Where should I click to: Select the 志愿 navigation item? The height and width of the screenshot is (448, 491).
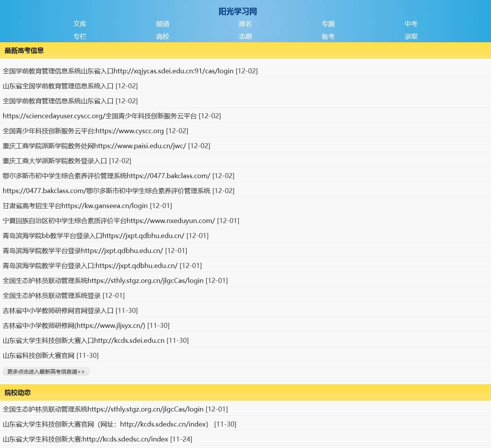pos(245,36)
